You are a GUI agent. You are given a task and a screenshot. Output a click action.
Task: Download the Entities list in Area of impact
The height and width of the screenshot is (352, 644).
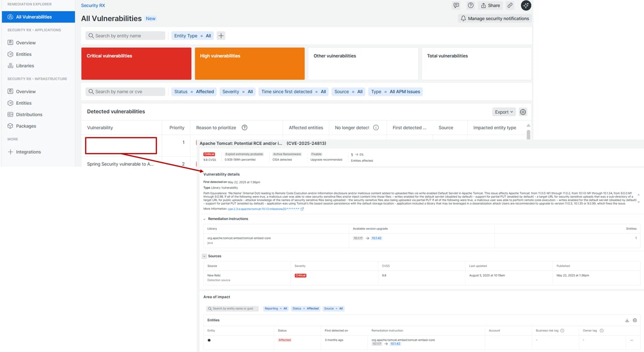[627, 320]
